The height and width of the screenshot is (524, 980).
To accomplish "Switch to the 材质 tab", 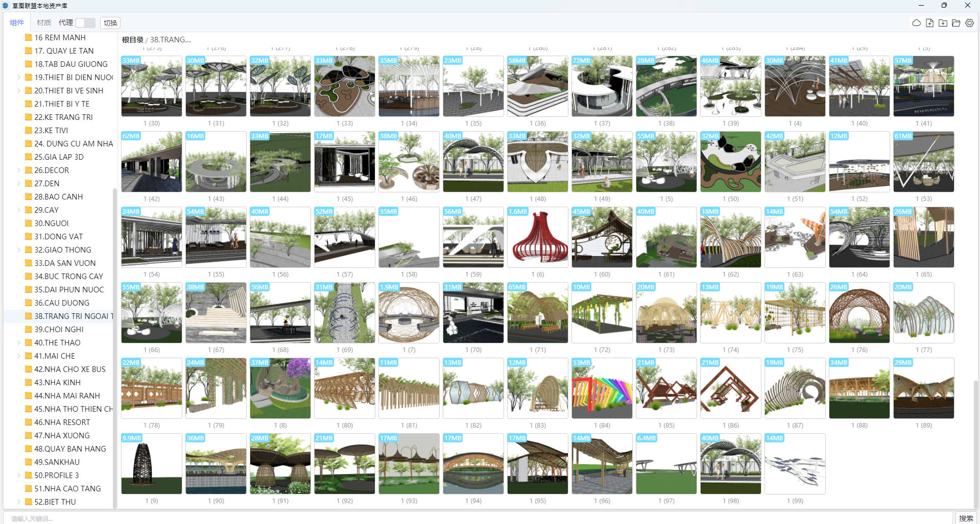I will pyautogui.click(x=44, y=23).
